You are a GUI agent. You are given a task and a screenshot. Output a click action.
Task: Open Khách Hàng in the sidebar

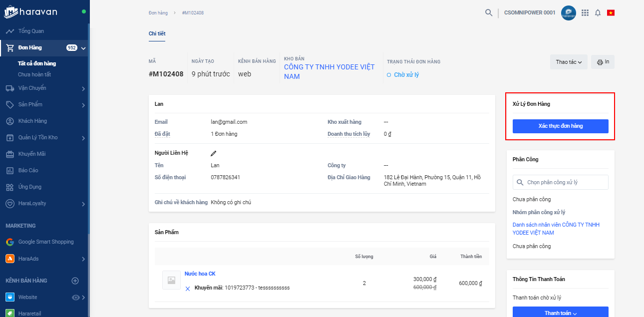[x=32, y=121]
